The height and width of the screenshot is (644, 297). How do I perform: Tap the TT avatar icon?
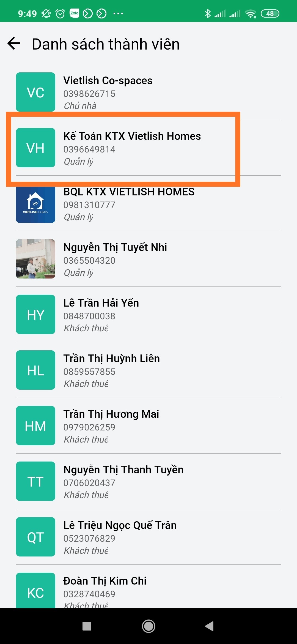click(x=35, y=481)
